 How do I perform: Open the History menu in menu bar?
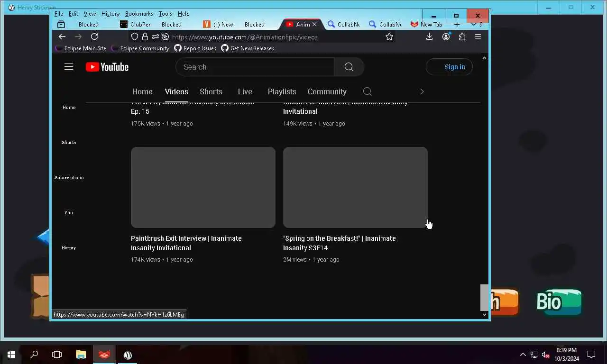point(110,14)
